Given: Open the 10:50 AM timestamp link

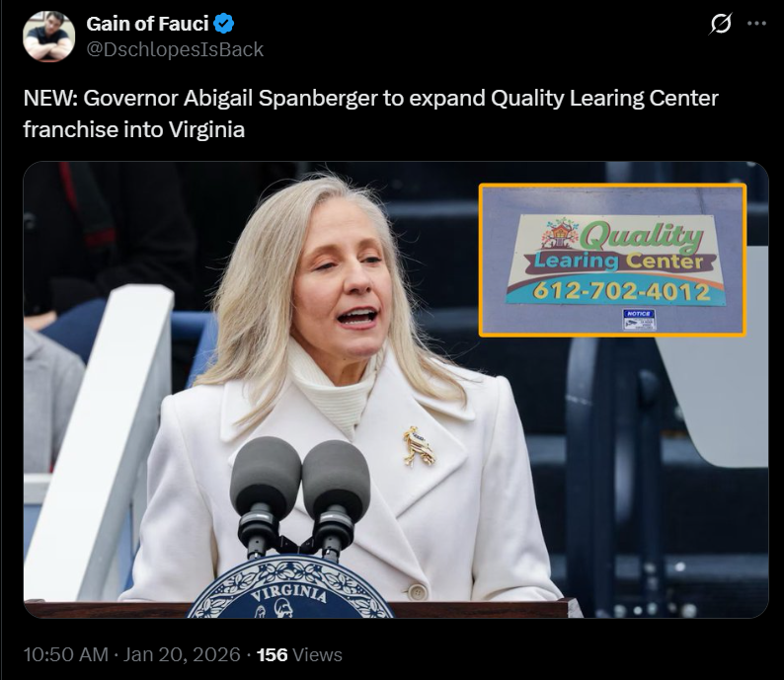Looking at the screenshot, I should (x=65, y=654).
